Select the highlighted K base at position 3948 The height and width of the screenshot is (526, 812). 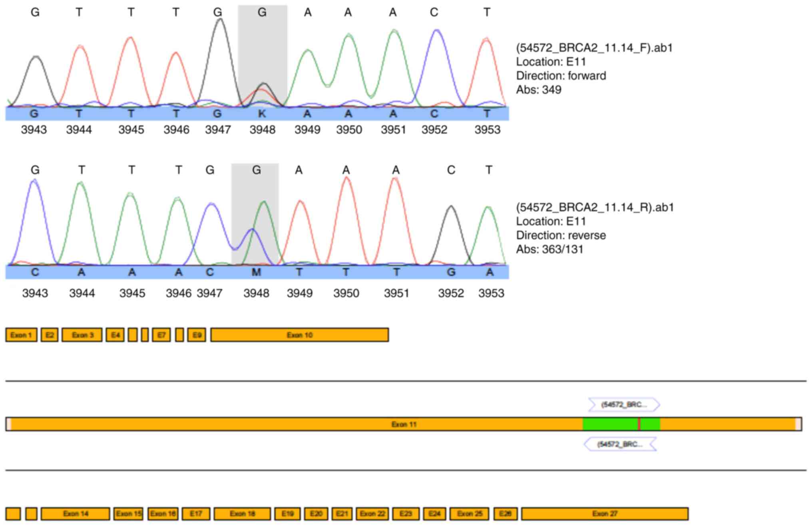[x=262, y=114]
